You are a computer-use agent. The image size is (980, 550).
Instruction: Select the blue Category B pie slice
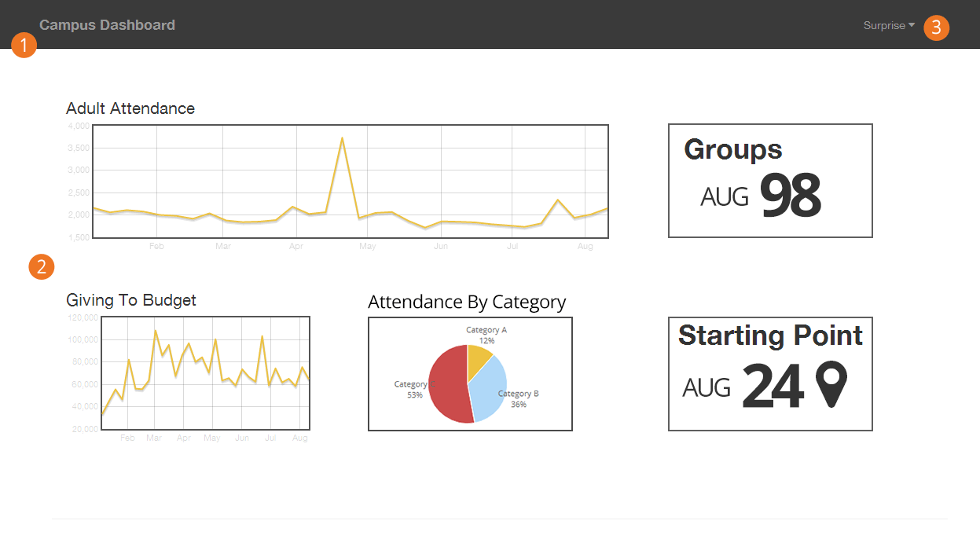[x=489, y=389]
